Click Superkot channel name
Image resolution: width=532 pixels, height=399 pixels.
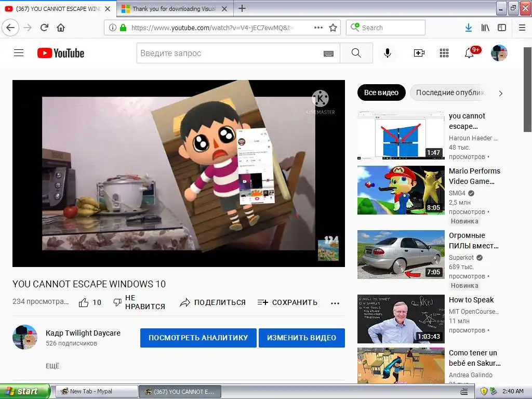coord(461,258)
